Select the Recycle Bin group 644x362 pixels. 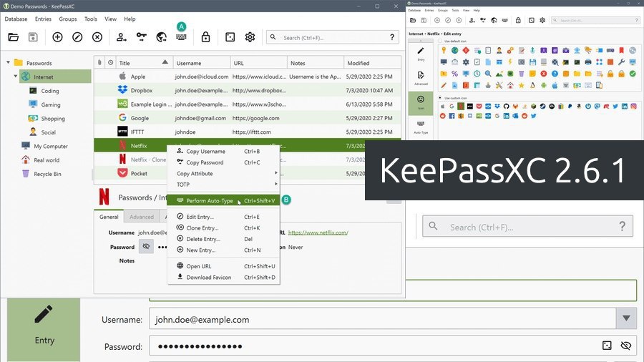(47, 174)
